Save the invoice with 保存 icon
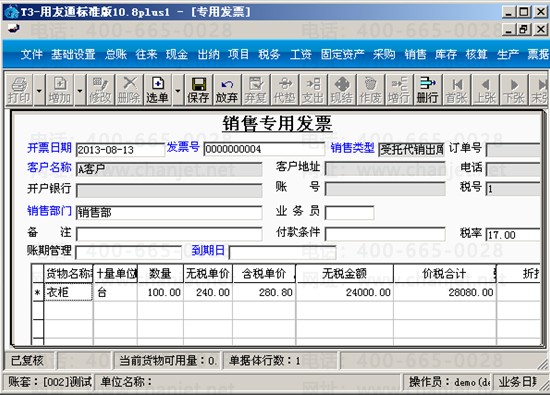The image size is (550, 395). [x=198, y=90]
